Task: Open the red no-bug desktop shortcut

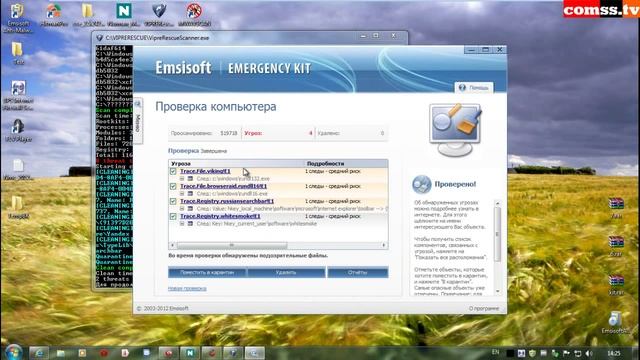Action: click(194, 16)
